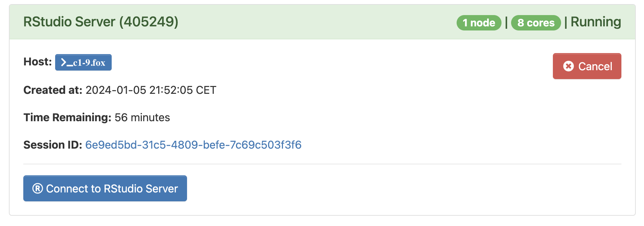Click the circled X icon on Cancel

point(568,66)
